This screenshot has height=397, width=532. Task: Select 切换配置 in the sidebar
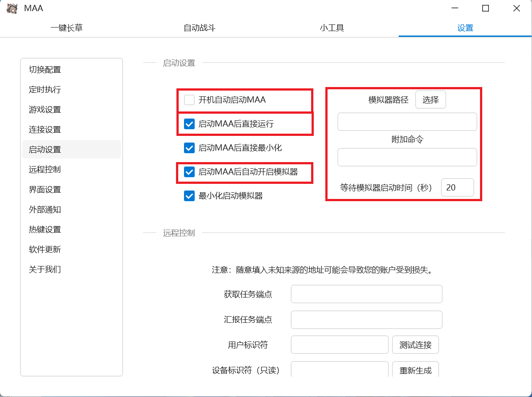(45, 70)
